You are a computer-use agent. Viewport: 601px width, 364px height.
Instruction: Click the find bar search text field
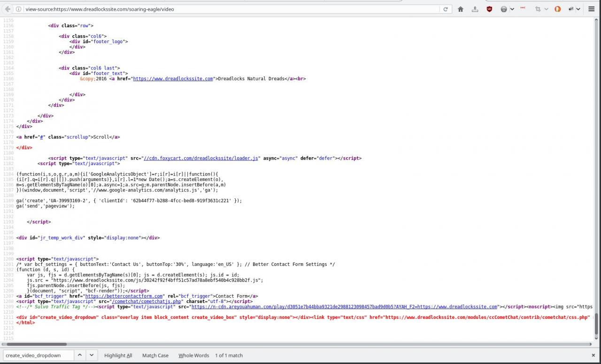[x=38, y=355]
